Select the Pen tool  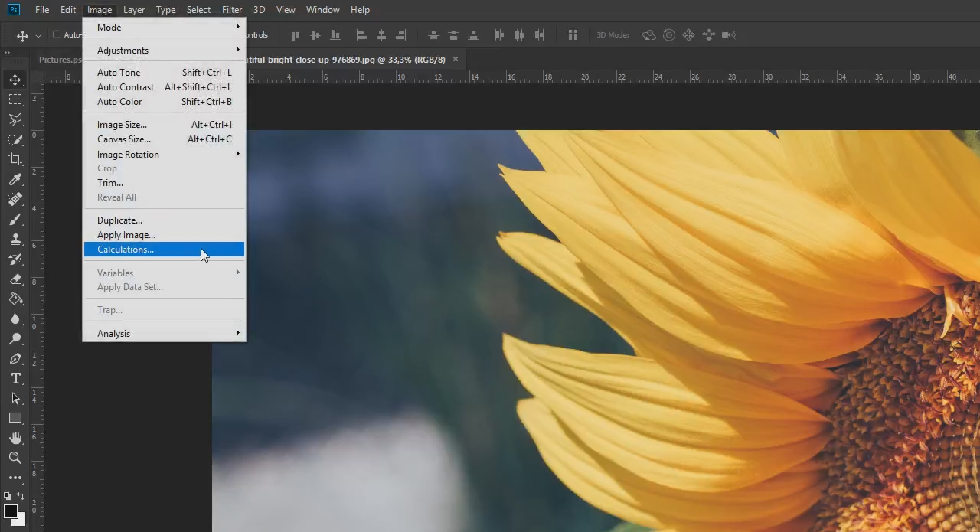point(15,358)
